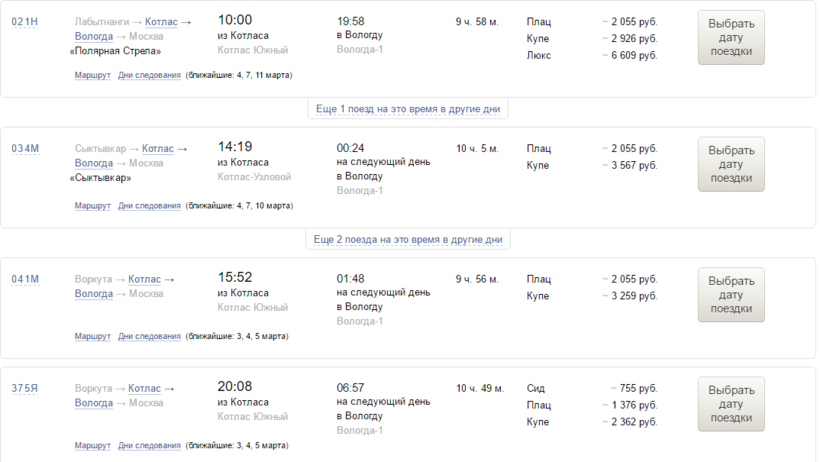820x462 pixels.
Task: Expand 'Еще 2 поезда на это время' section
Action: click(x=408, y=240)
